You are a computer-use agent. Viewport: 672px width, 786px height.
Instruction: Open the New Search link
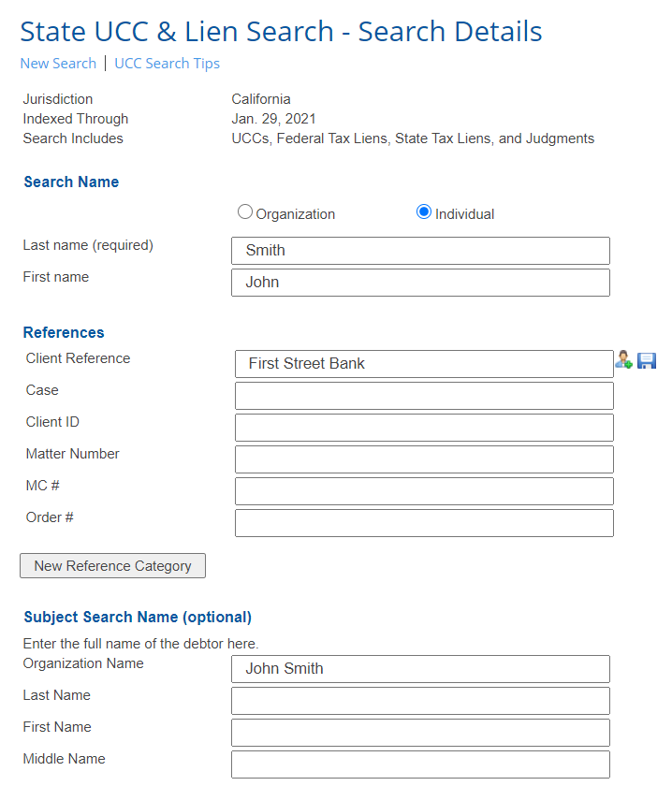point(58,64)
